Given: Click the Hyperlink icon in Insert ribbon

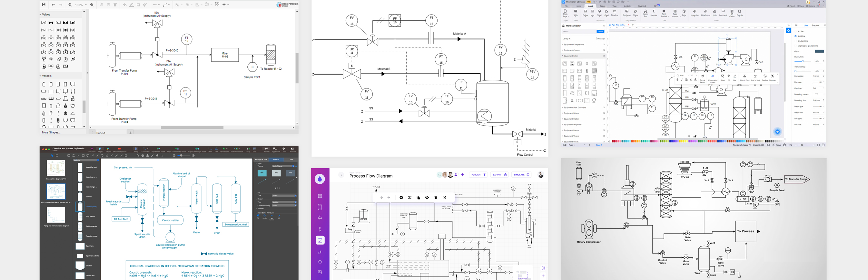Looking at the screenshot, I should click(x=695, y=13).
